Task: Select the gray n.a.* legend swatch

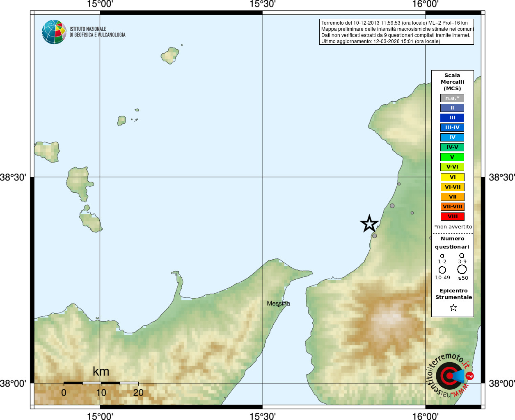Action: click(x=452, y=98)
